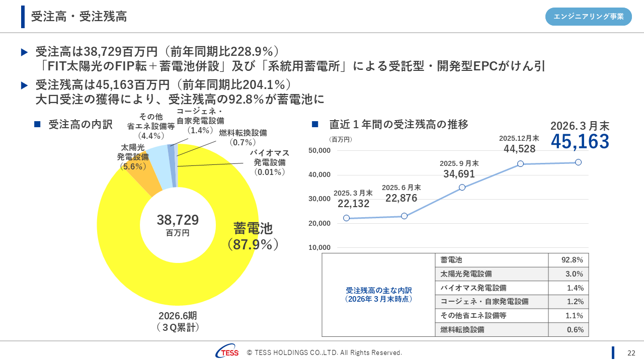
Task: Select the 22,876 value label
Action: (x=401, y=198)
